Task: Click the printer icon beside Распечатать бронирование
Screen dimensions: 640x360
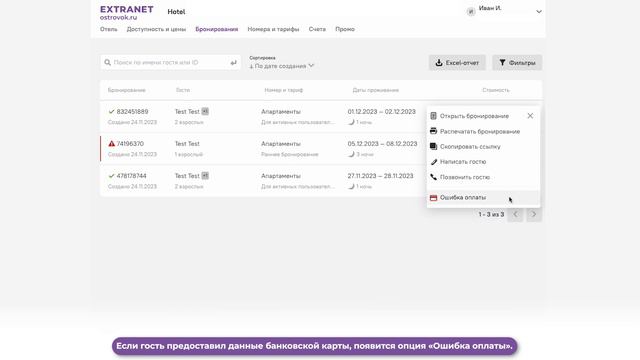Action: 433,131
